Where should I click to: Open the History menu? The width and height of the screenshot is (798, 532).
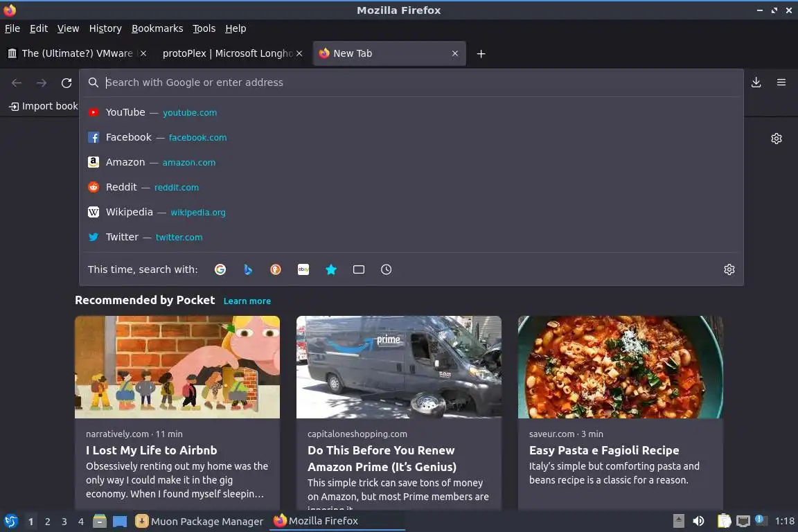pos(105,28)
